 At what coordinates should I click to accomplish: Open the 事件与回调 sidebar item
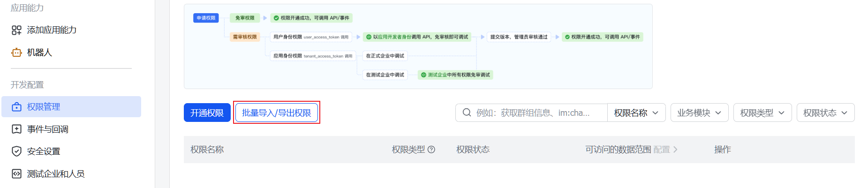click(x=47, y=129)
